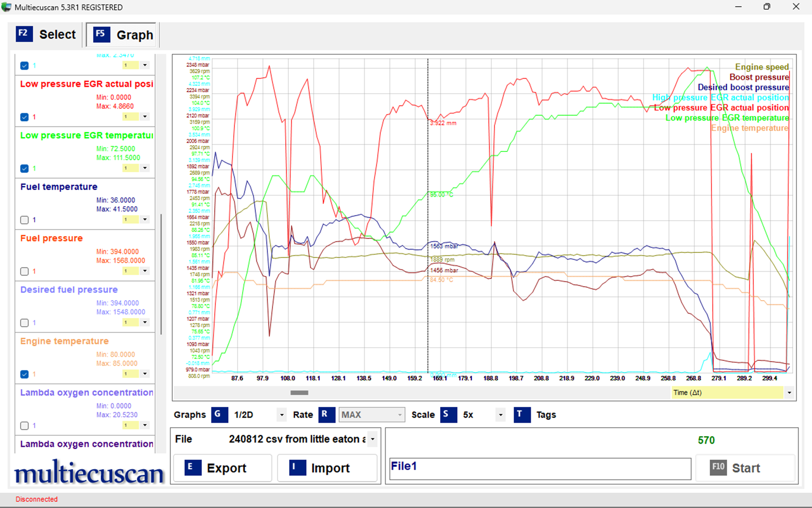Open the Scale 5x dropdown
The height and width of the screenshot is (508, 812).
tap(501, 415)
